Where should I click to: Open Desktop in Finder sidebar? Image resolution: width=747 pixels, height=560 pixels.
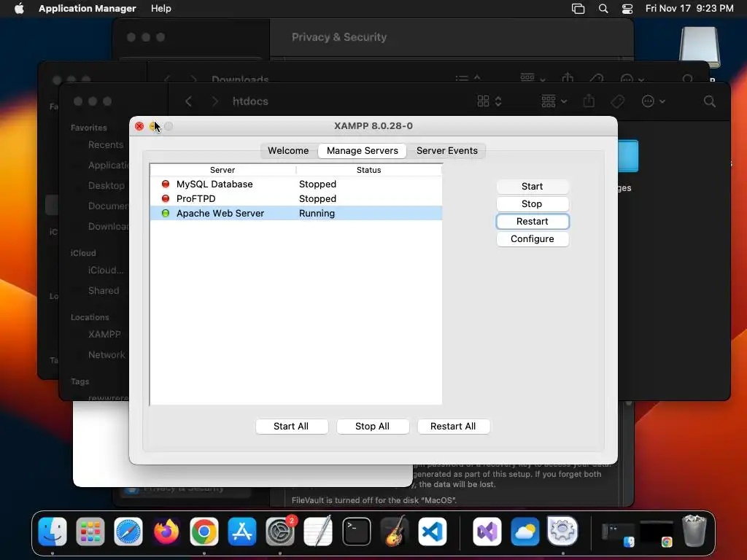coord(107,186)
